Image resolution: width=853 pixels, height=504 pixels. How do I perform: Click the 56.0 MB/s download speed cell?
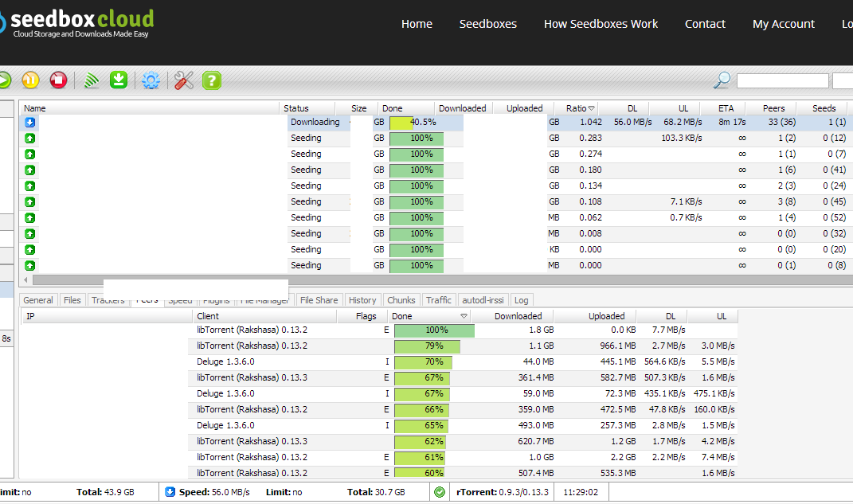tap(632, 123)
